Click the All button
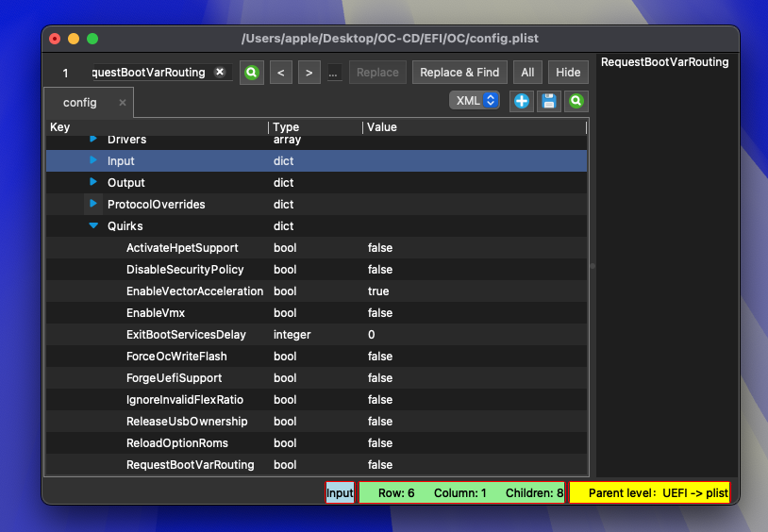Image resolution: width=768 pixels, height=532 pixels. pyautogui.click(x=527, y=73)
